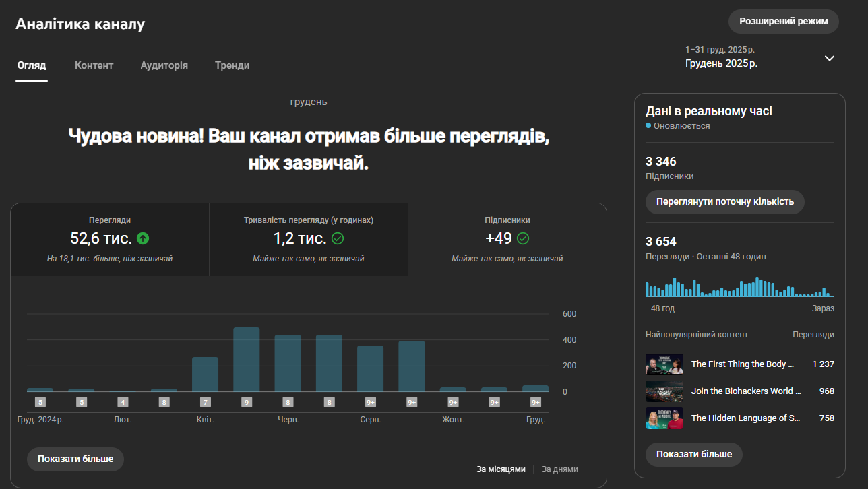Switch chart to За днями view
The height and width of the screenshot is (489, 868).
point(559,469)
